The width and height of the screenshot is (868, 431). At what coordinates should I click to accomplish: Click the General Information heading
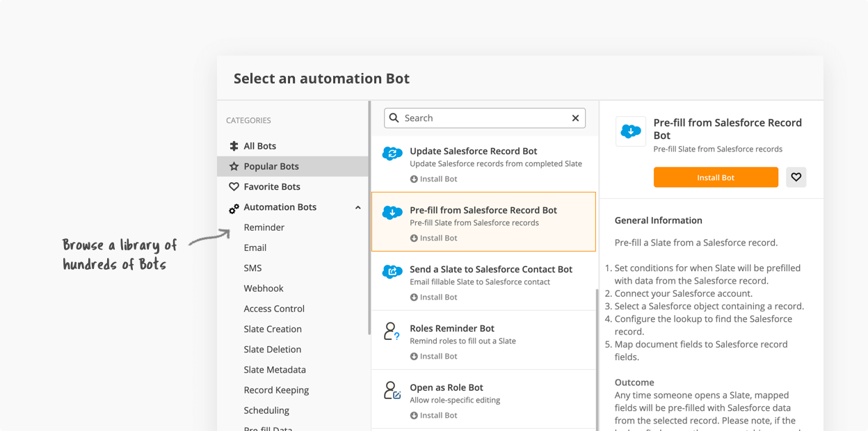pos(659,220)
